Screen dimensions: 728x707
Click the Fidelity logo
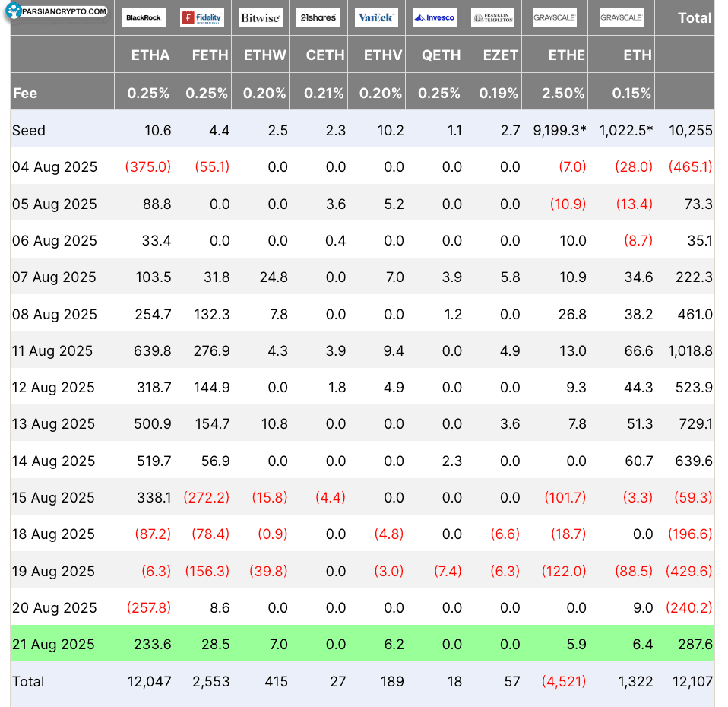coord(202,17)
